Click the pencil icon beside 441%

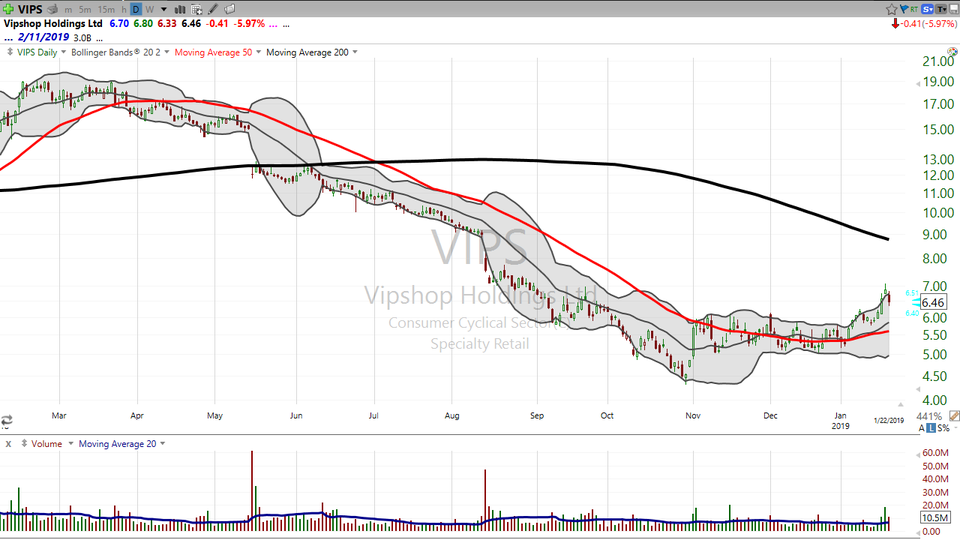point(954,416)
